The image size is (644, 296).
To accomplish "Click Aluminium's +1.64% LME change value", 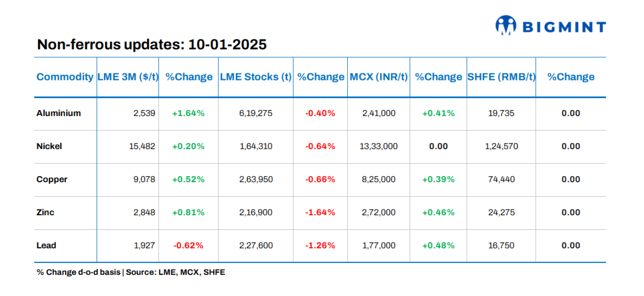I will click(x=188, y=113).
